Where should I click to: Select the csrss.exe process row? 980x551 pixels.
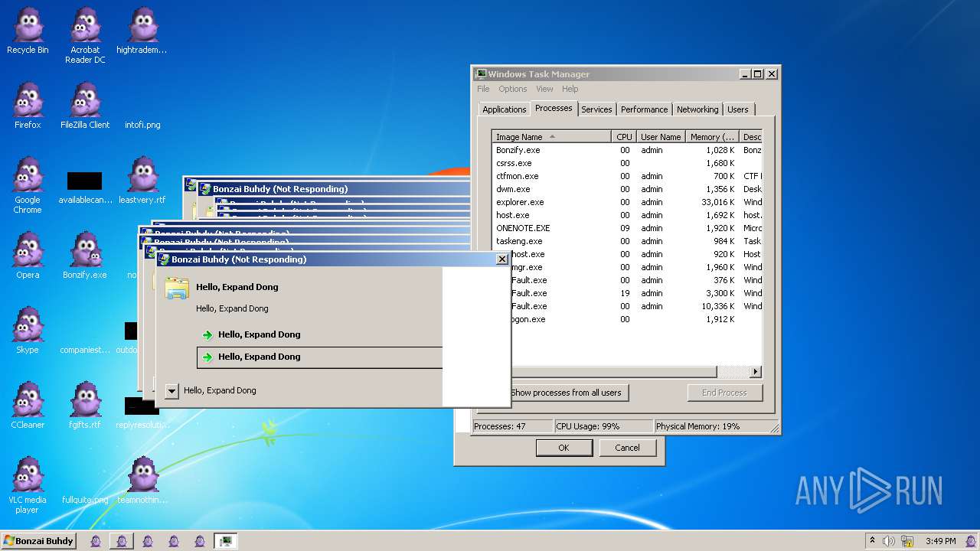tap(626, 163)
